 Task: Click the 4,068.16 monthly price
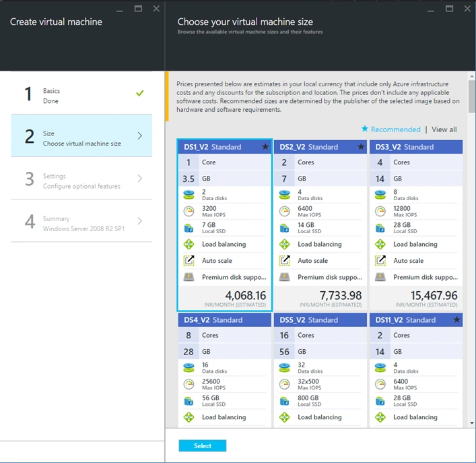click(x=245, y=295)
